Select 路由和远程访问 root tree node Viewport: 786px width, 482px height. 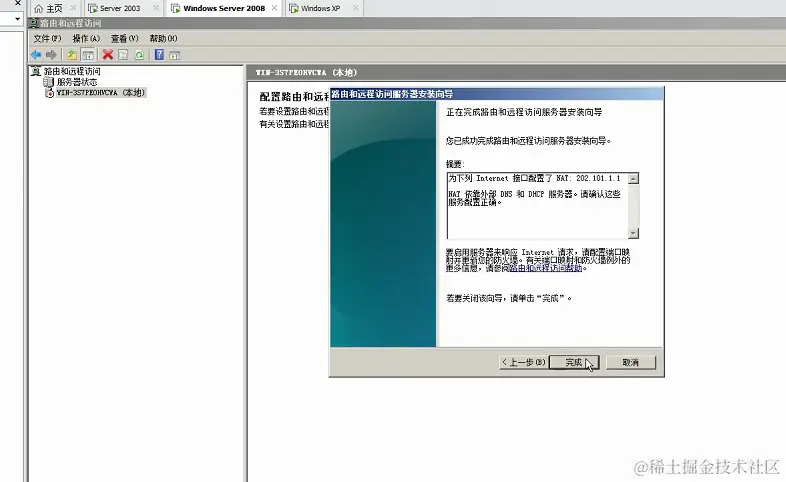(x=72, y=71)
